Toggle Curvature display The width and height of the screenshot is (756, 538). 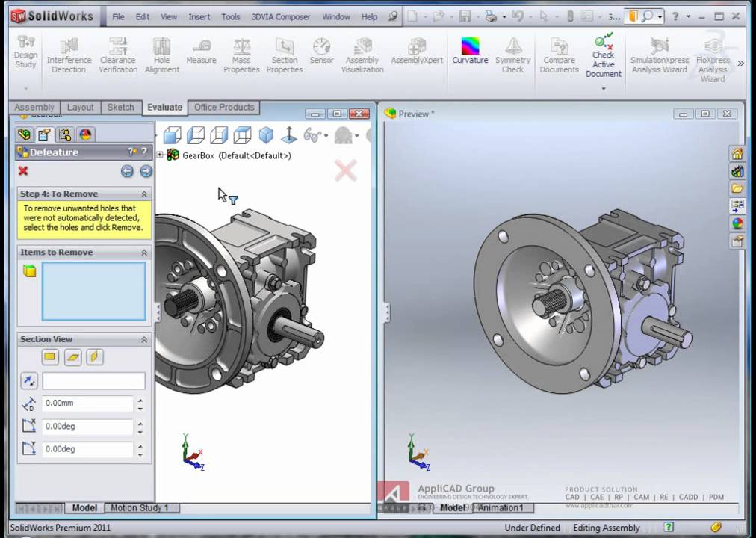(x=470, y=51)
